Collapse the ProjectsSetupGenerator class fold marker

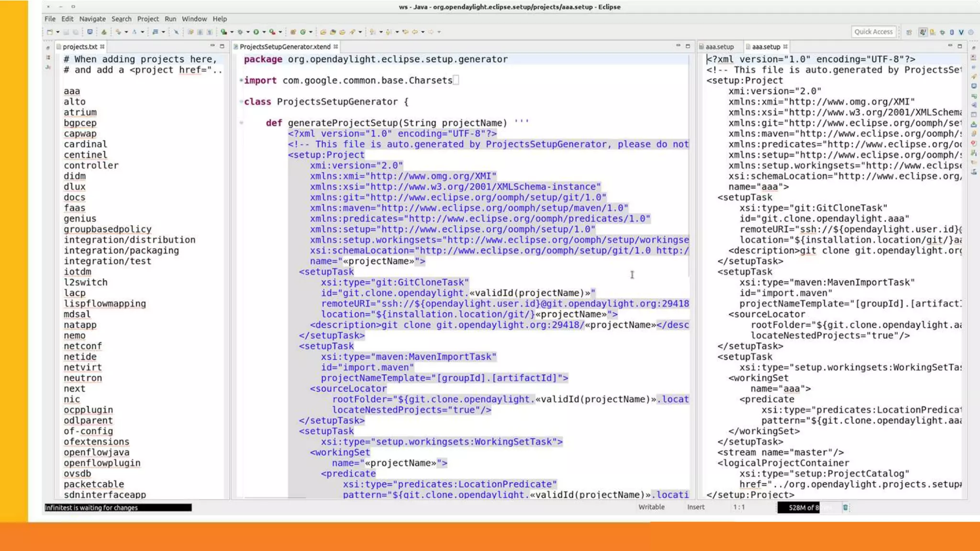coord(241,101)
